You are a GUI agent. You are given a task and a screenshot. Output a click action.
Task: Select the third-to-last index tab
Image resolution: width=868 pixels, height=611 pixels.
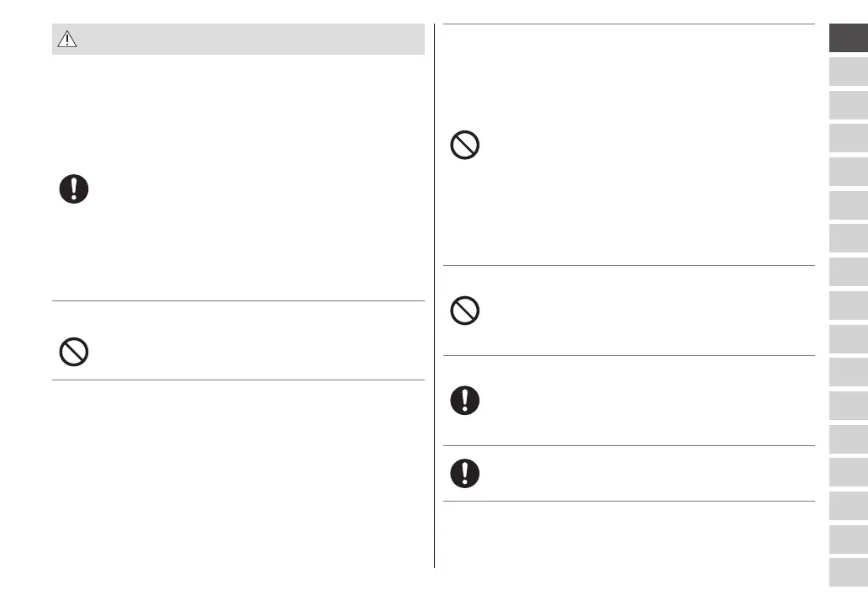848,506
